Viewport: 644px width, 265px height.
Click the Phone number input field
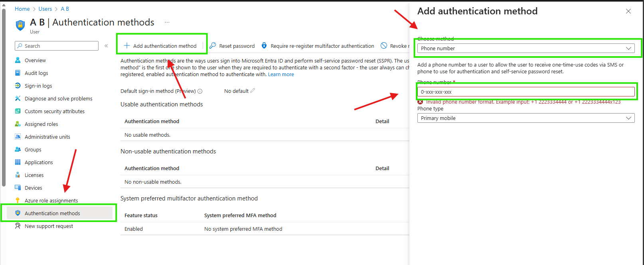click(x=526, y=92)
